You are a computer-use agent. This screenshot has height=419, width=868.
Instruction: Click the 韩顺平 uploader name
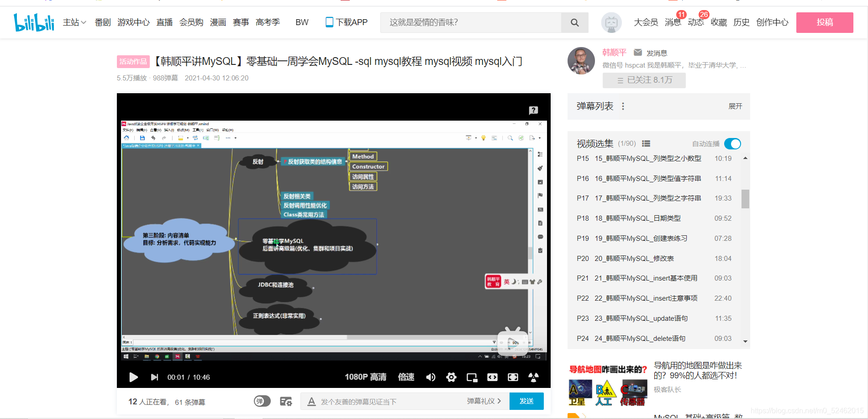[x=614, y=53]
